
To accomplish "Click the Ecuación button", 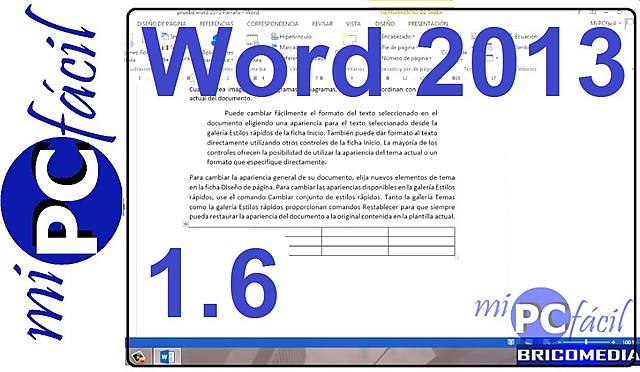I will click(525, 36).
